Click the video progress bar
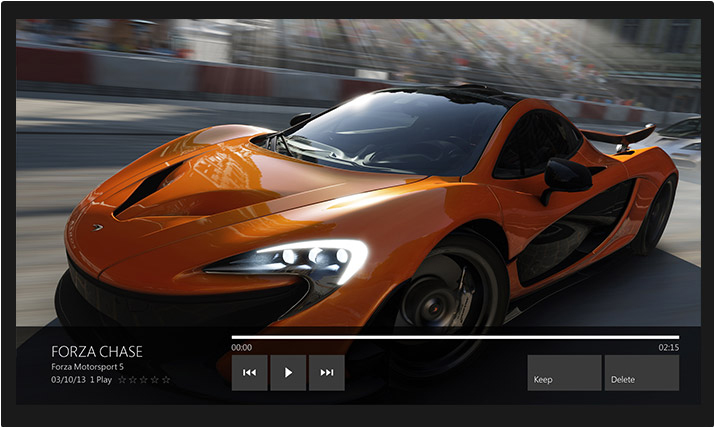The height and width of the screenshot is (427, 715). click(x=455, y=337)
